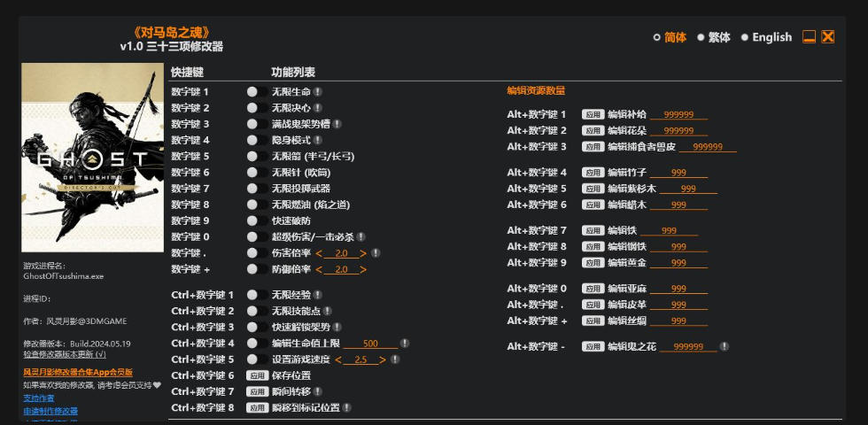The height and width of the screenshot is (425, 868).
Task: Apply 编辑黄金 value
Action: click(x=593, y=263)
